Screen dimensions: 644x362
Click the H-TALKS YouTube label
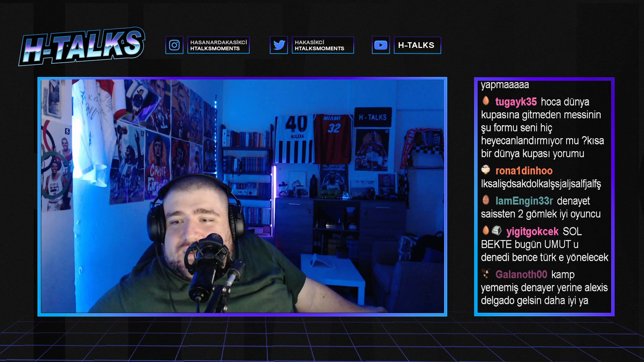coord(417,45)
